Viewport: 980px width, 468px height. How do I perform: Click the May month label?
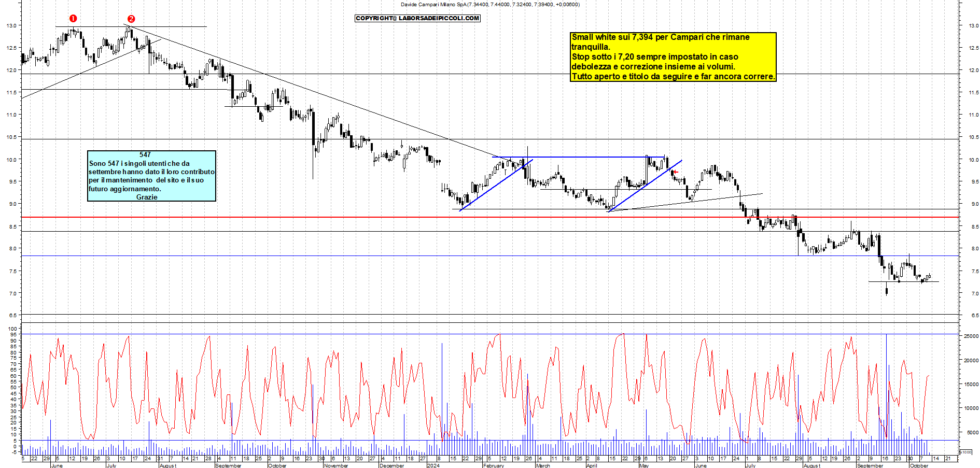pyautogui.click(x=644, y=465)
